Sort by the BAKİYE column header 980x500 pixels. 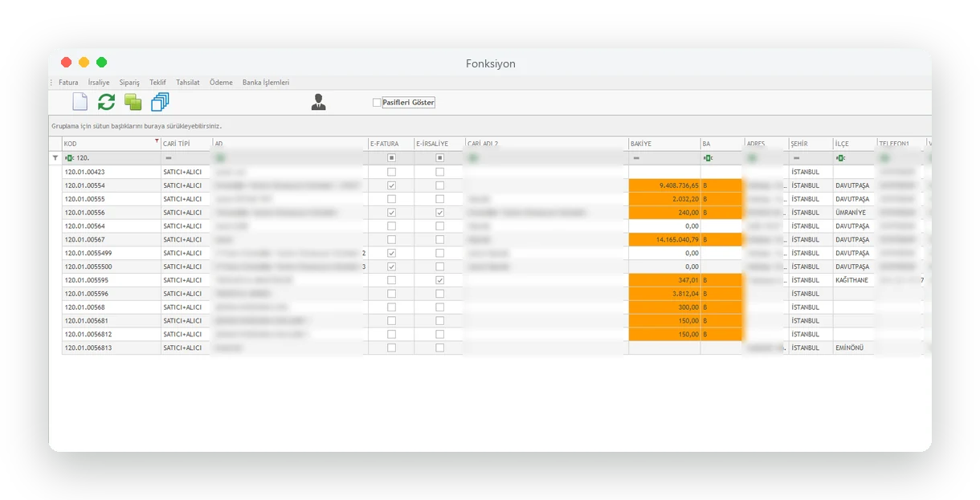point(664,144)
